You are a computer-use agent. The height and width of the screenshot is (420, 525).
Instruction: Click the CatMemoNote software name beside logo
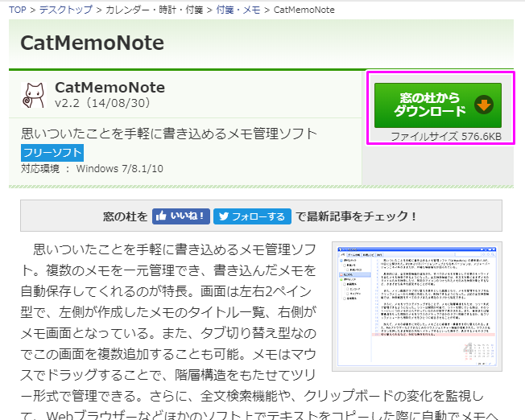pos(110,88)
